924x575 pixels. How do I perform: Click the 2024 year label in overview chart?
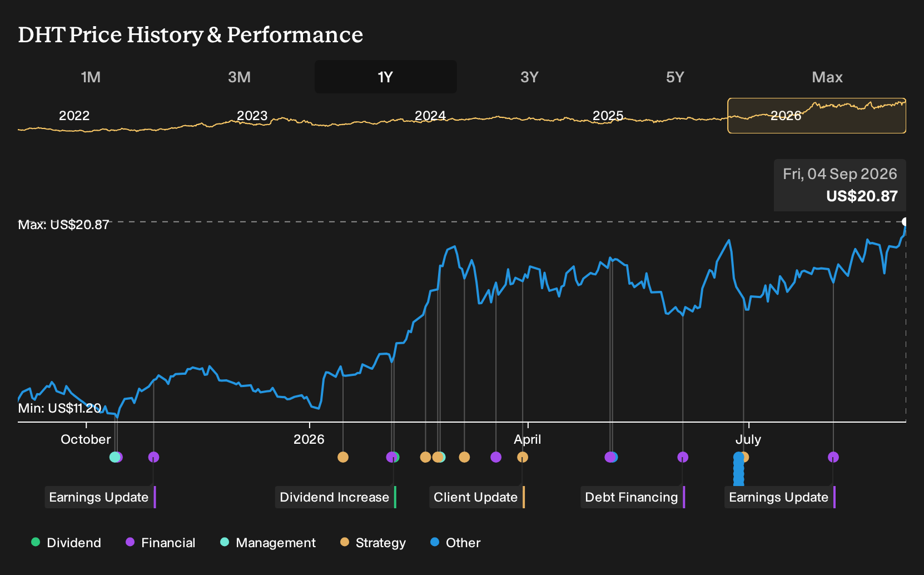click(x=430, y=116)
